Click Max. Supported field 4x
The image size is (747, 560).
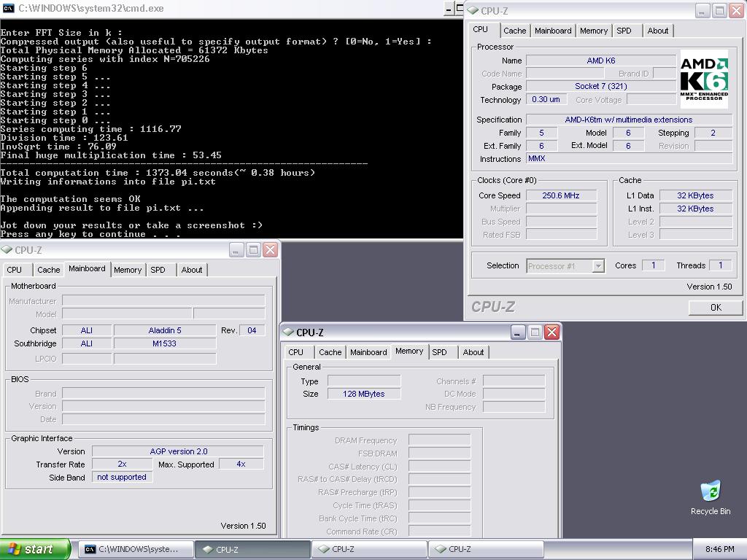pos(241,464)
